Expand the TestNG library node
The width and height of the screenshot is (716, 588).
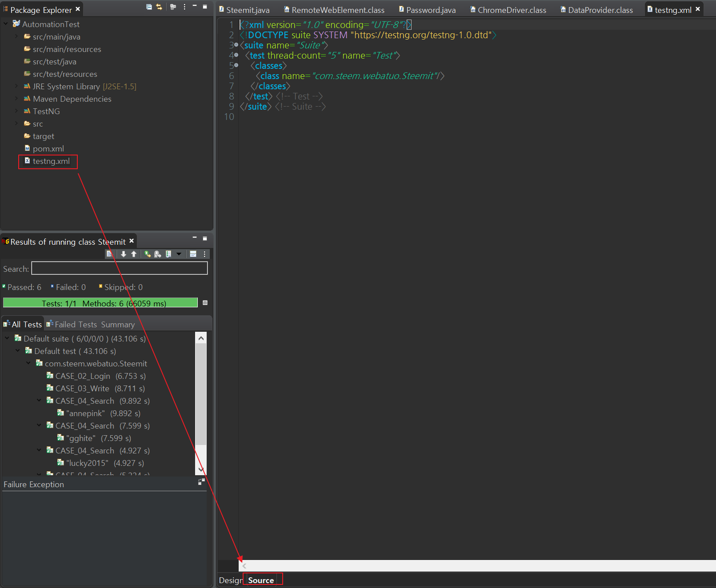coord(16,111)
